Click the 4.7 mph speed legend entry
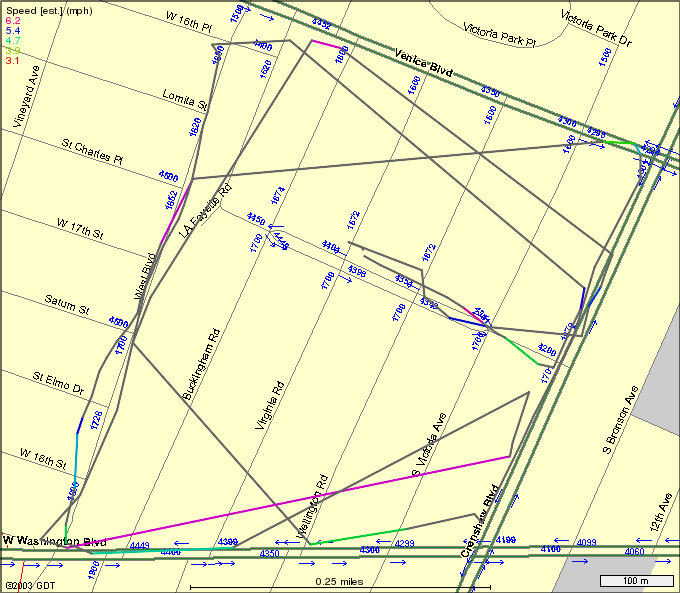This screenshot has width=680, height=593. 13,40
